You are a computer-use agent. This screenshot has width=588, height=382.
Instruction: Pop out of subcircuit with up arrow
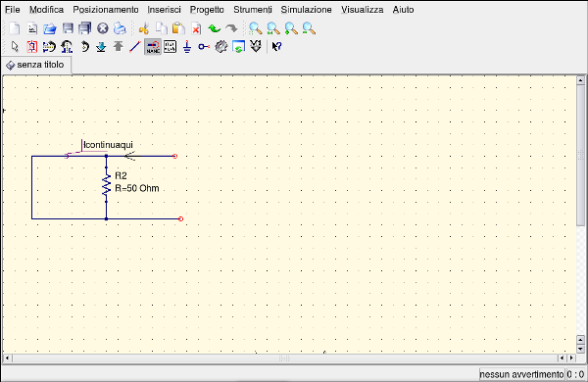pyautogui.click(x=119, y=46)
